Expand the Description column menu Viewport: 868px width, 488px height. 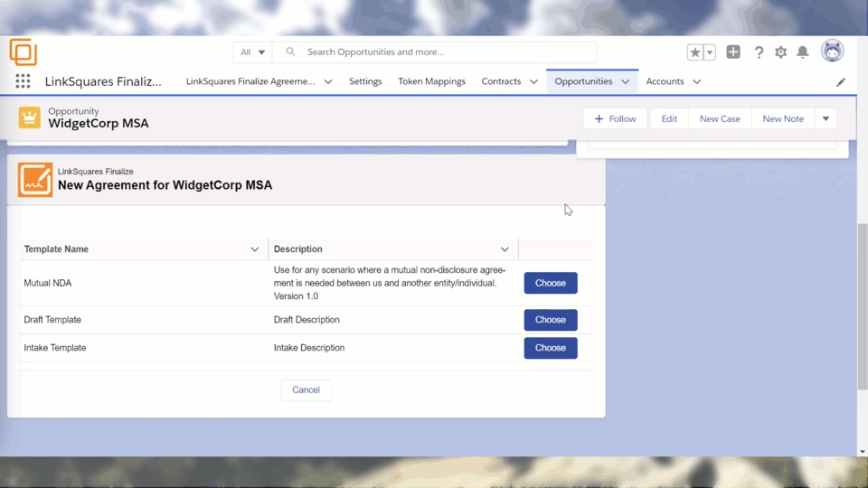tap(505, 249)
